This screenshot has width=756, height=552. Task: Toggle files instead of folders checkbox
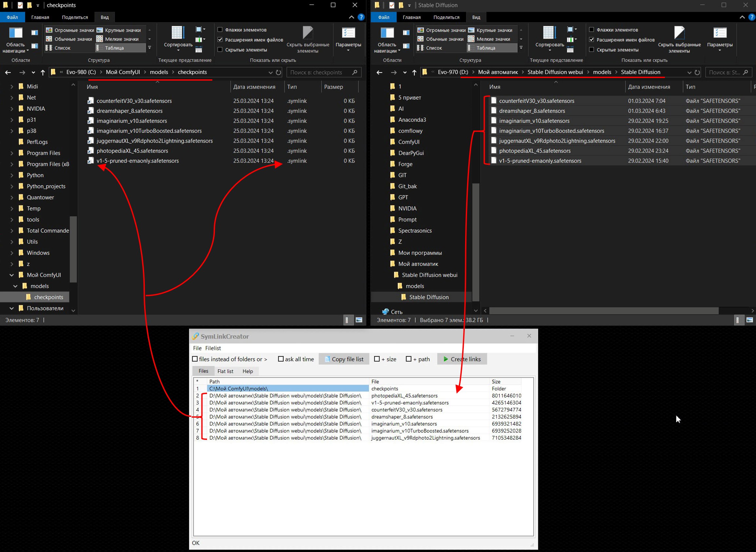[196, 359]
